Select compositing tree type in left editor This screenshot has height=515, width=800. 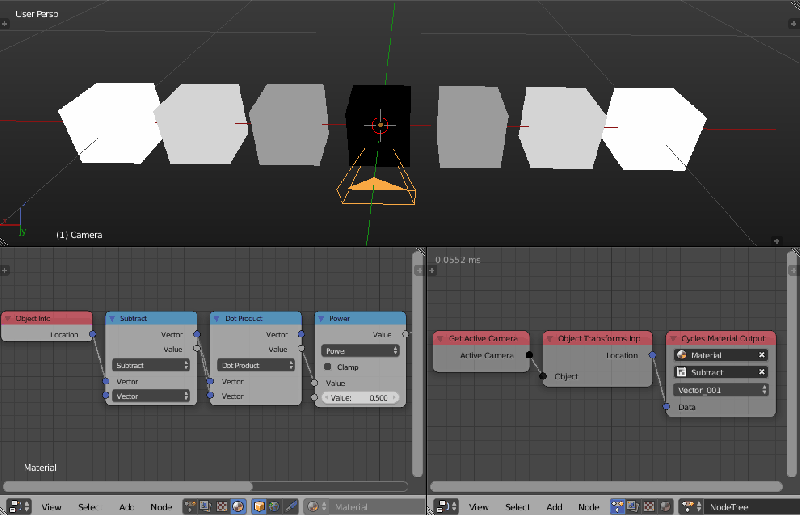click(x=205, y=506)
